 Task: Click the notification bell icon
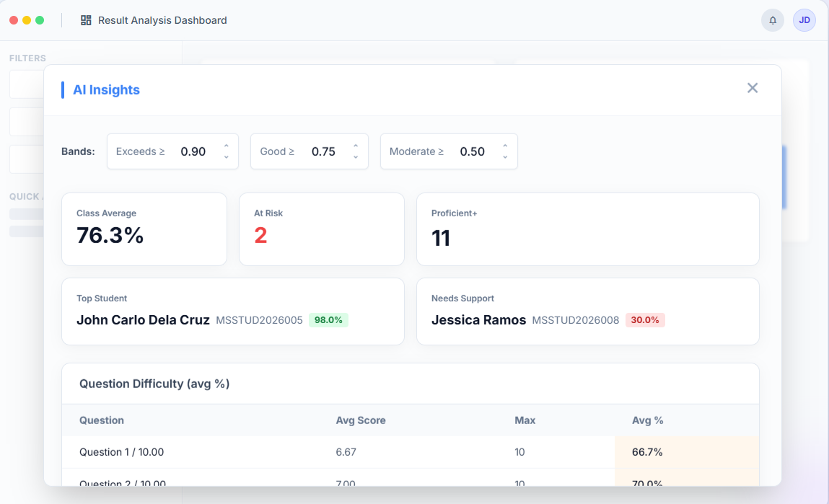point(773,20)
